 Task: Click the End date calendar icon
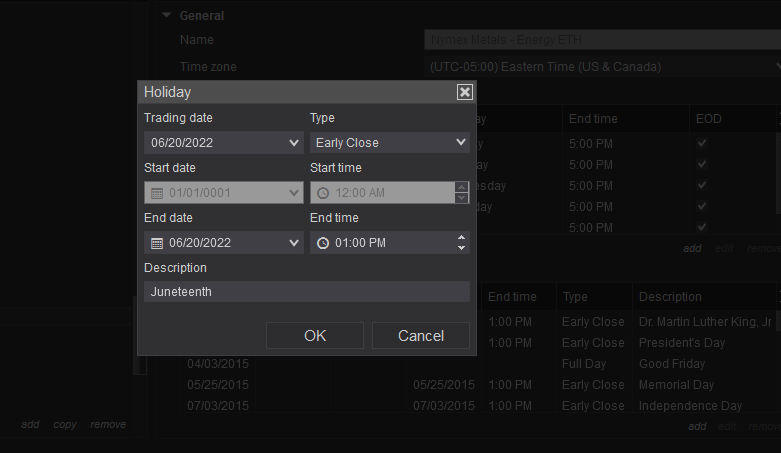click(157, 243)
